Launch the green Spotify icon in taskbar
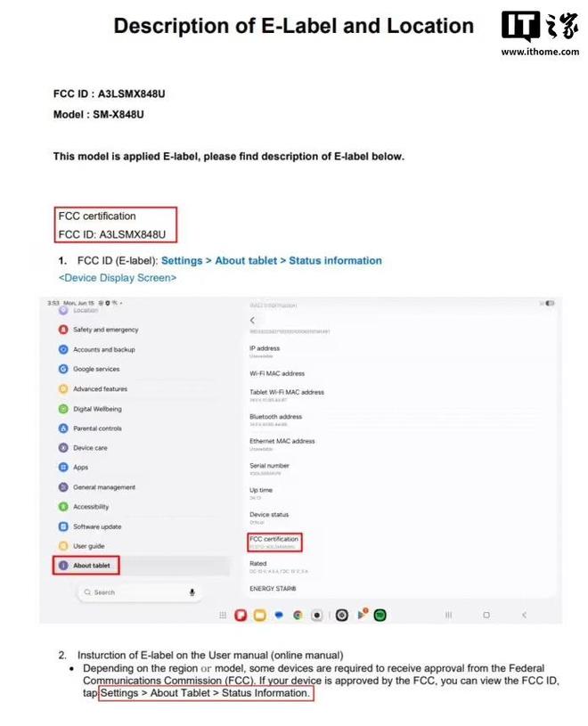588x726 pixels. point(380,615)
